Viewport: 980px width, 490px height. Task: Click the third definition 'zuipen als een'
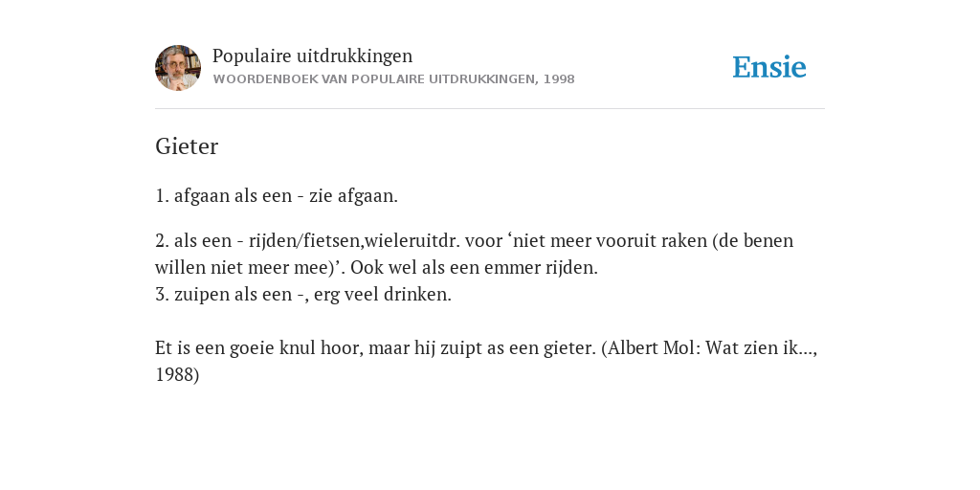tap(234, 295)
